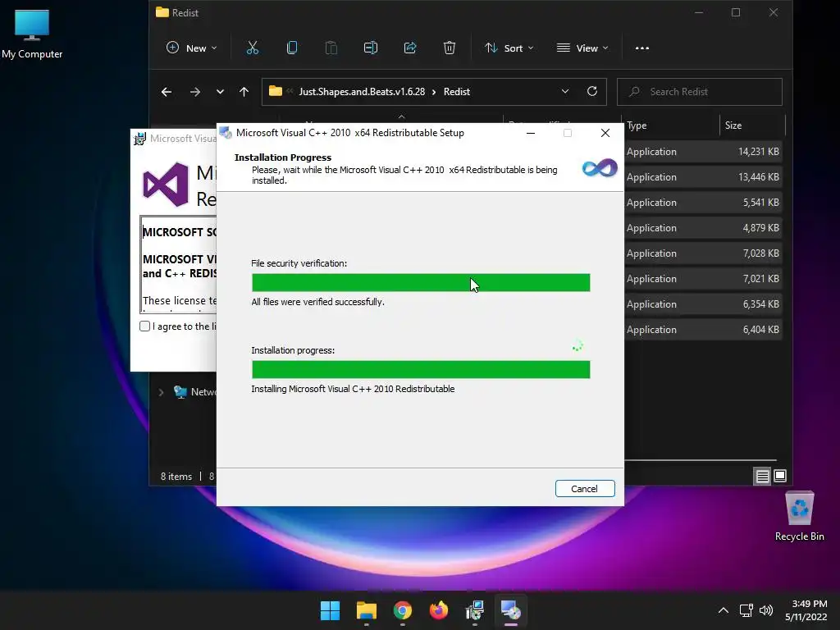This screenshot has width=840, height=630.
Task: Open the New dropdown in Explorer
Action: [192, 48]
